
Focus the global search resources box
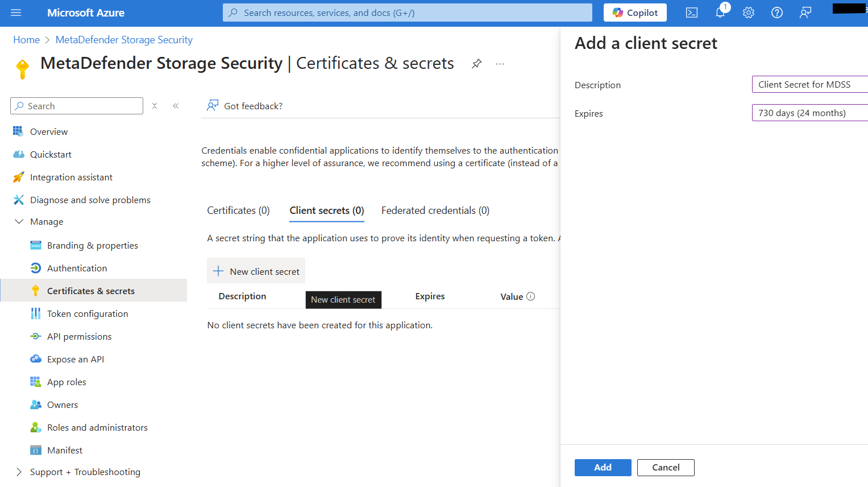408,13
